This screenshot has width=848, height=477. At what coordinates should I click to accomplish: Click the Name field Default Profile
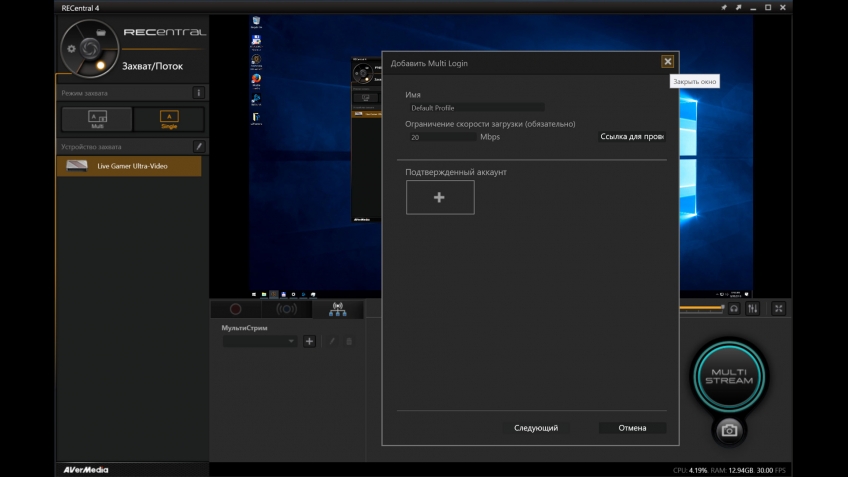tap(475, 108)
